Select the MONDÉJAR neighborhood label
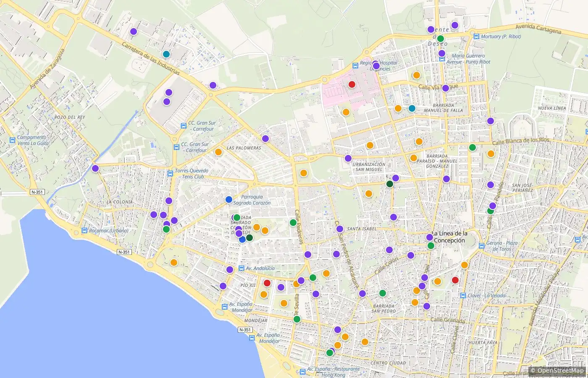Viewport: 588px width, 378px height. point(256,320)
